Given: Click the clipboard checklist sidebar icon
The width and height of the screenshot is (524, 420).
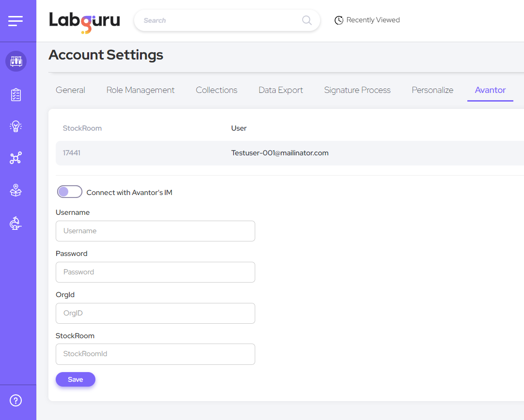Looking at the screenshot, I should pyautogui.click(x=15, y=95).
